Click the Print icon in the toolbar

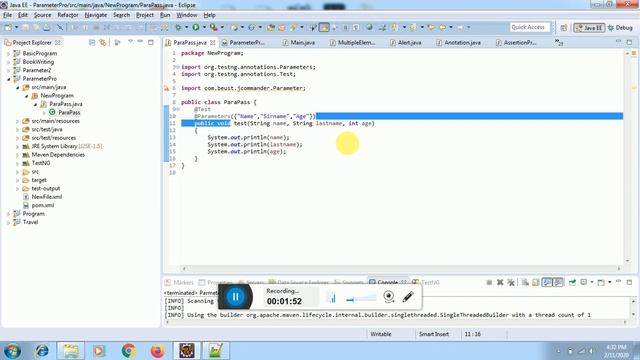click(47, 27)
